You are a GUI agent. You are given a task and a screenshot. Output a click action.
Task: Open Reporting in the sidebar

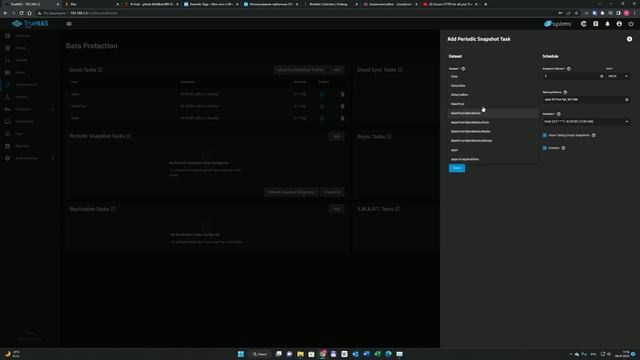pyautogui.click(x=22, y=146)
